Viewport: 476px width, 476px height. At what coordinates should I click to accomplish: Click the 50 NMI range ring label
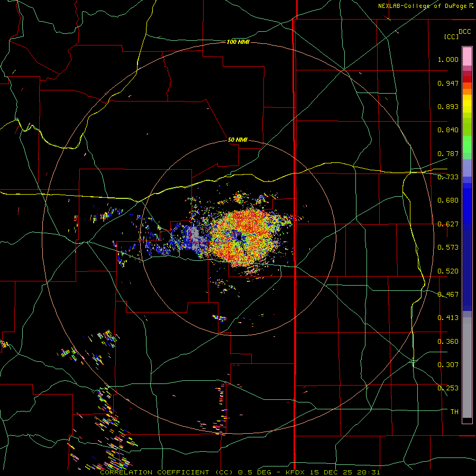click(x=237, y=140)
